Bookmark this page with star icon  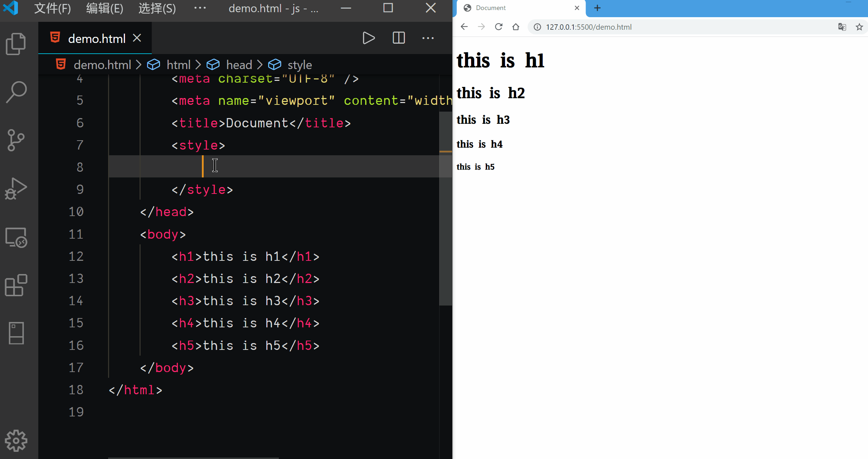[859, 27]
